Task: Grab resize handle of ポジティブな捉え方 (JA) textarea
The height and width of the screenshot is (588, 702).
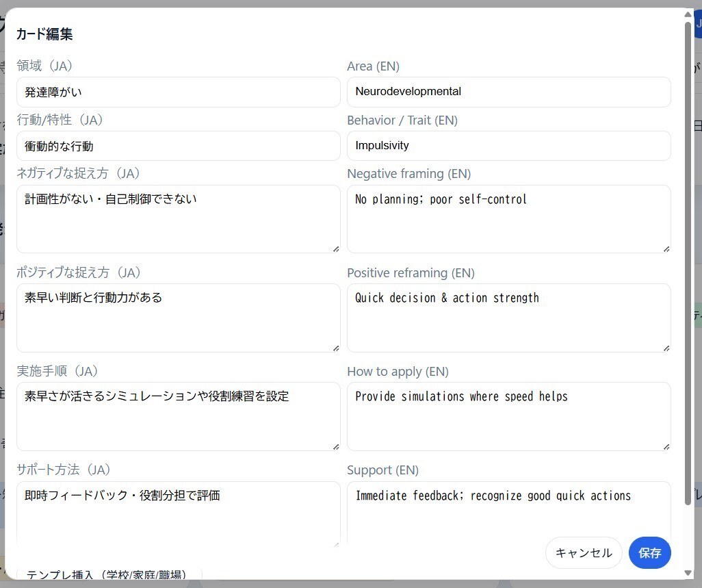Action: tap(336, 348)
